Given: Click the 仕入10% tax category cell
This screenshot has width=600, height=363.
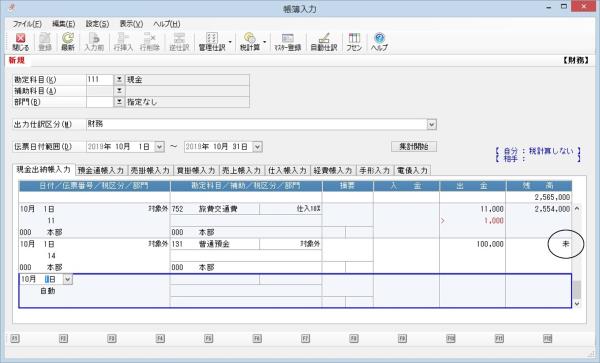Looking at the screenshot, I should point(290,209).
